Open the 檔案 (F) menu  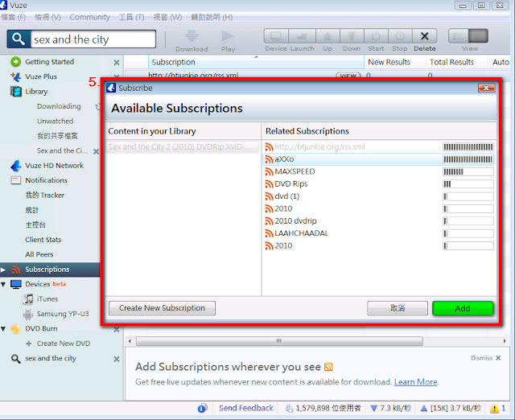click(x=13, y=17)
